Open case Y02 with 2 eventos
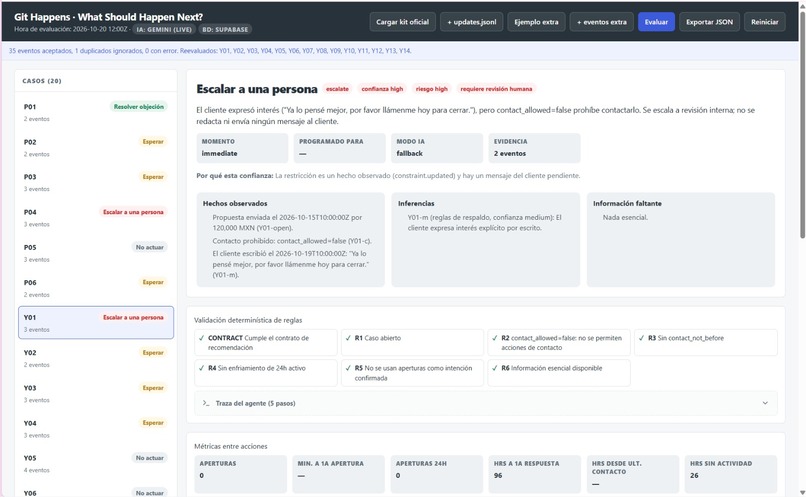 point(96,358)
